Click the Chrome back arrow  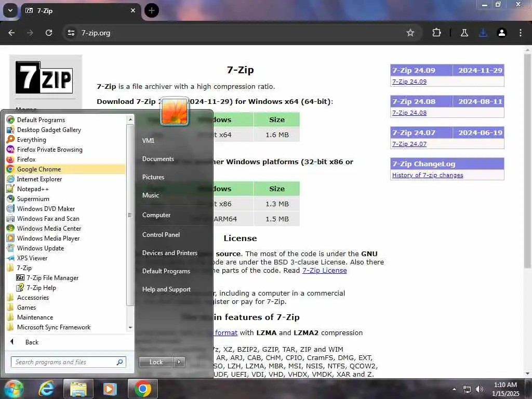click(11, 33)
